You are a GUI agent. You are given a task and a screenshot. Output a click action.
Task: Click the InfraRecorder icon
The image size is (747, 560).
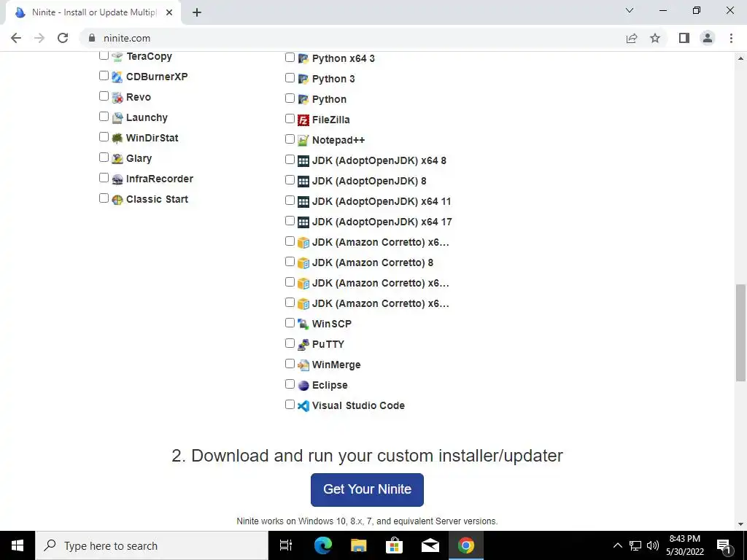click(x=117, y=179)
